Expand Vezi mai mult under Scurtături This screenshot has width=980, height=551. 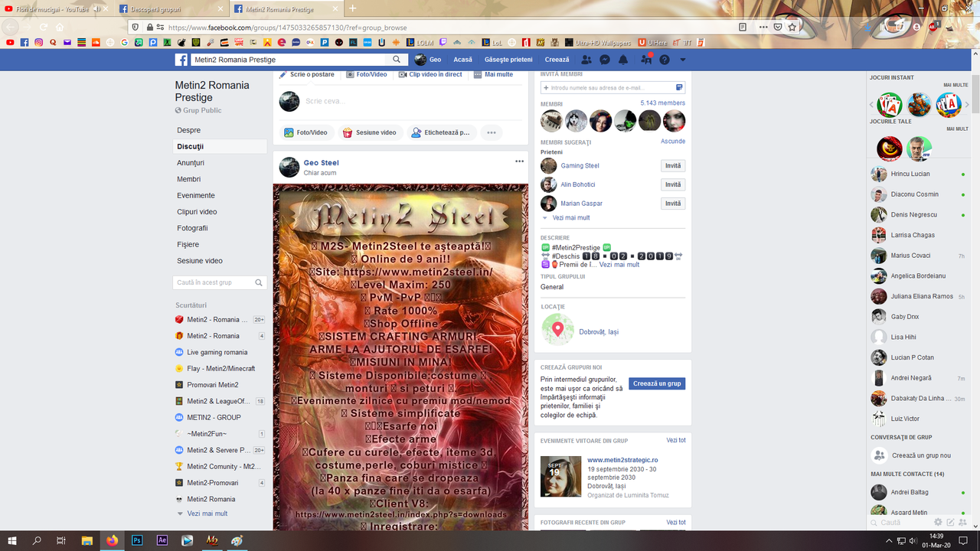207,514
